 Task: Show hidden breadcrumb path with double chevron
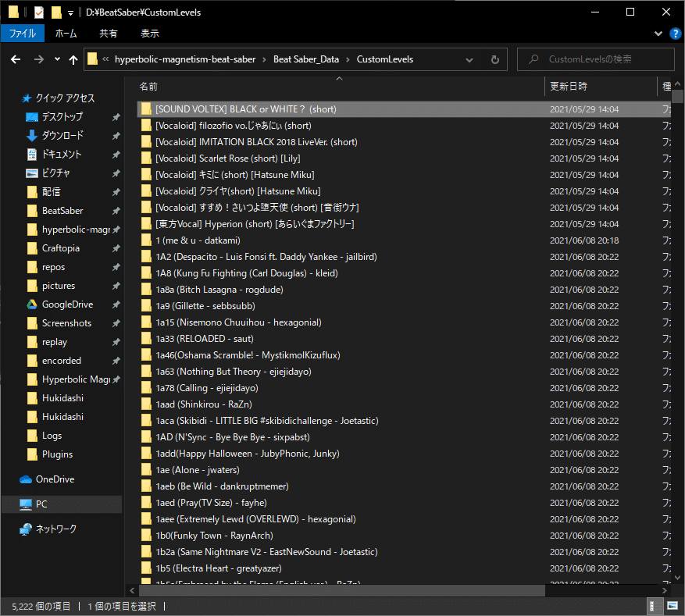tap(105, 59)
